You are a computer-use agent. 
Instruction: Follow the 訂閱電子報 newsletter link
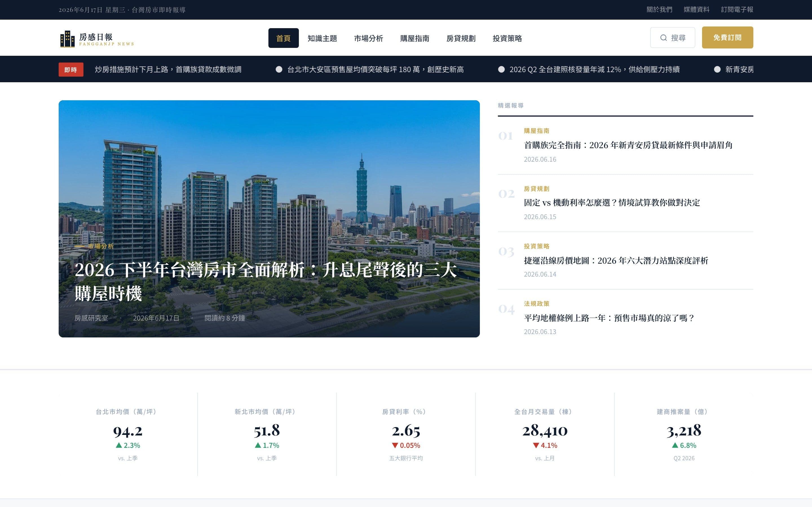(737, 10)
